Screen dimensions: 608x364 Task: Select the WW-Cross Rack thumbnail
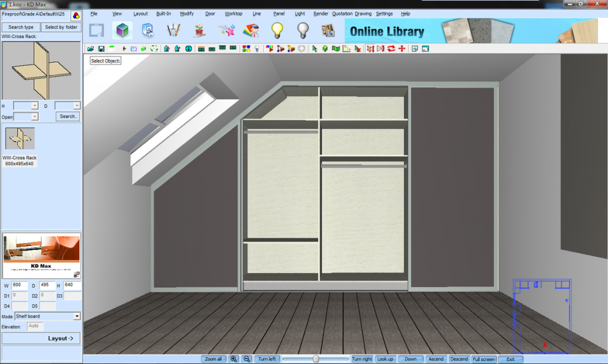click(x=20, y=138)
